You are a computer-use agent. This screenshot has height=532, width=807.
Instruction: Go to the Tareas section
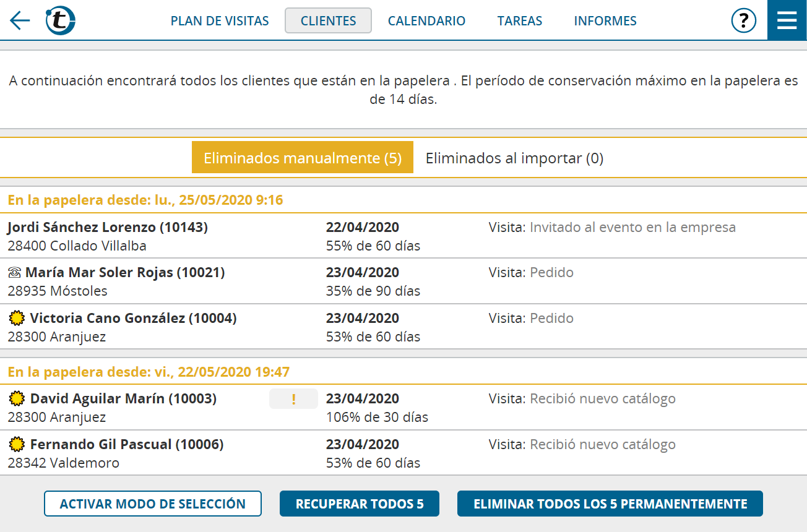pyautogui.click(x=520, y=21)
